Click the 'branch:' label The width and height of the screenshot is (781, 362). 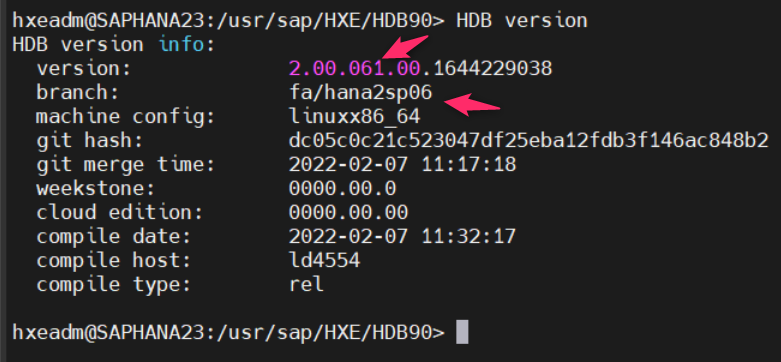(x=77, y=93)
